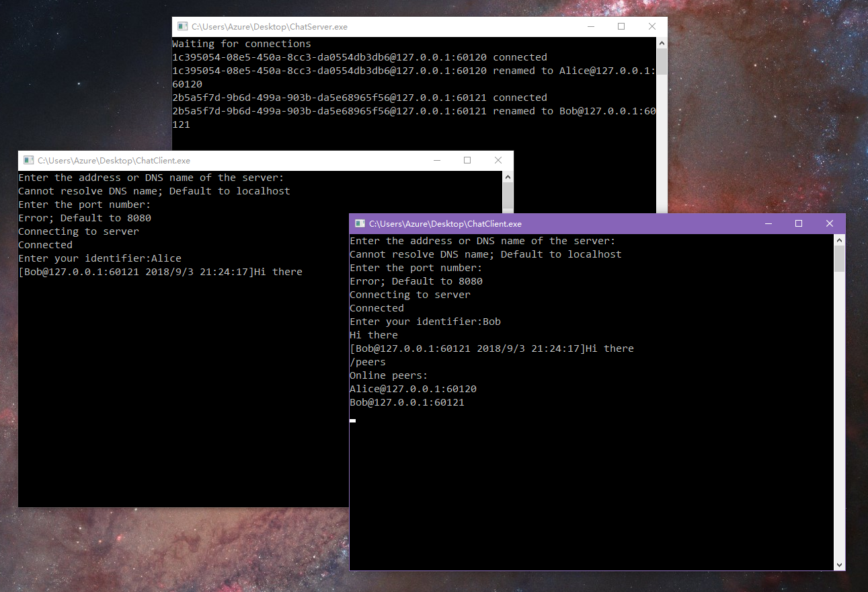Click the "Connected" line in Bob's window
The image size is (868, 592).
(377, 308)
